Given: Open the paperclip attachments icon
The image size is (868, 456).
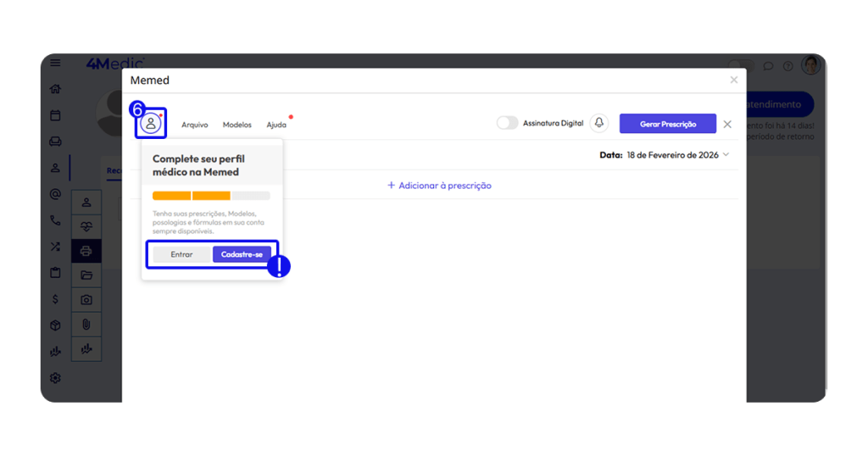Looking at the screenshot, I should pyautogui.click(x=86, y=325).
